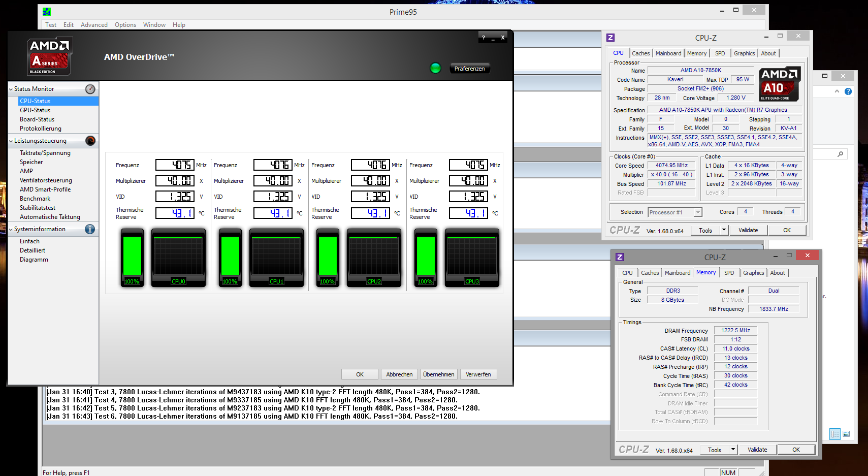Click the Verwerfen button
Image resolution: width=868 pixels, height=476 pixels.
[x=478, y=374]
